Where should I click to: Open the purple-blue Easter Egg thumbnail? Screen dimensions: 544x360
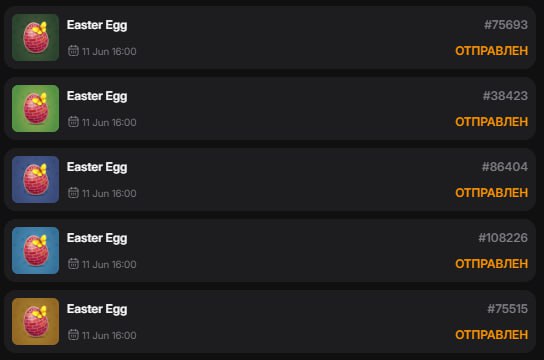(35, 179)
